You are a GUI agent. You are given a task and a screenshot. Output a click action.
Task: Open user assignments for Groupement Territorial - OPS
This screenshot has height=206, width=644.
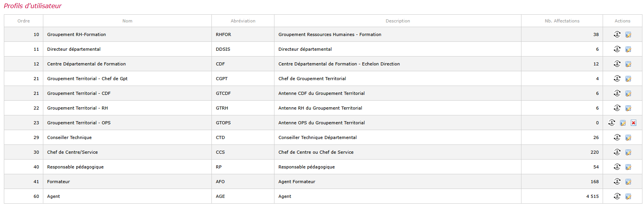pos(612,123)
